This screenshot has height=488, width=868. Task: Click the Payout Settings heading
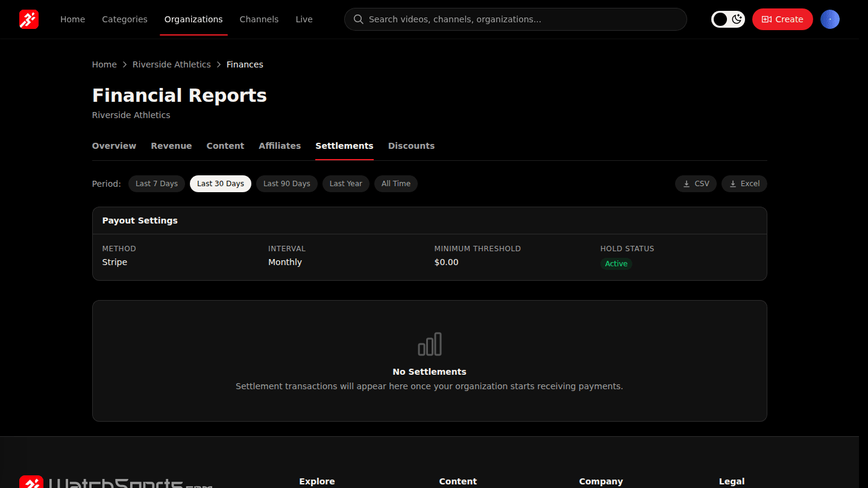[140, 221]
